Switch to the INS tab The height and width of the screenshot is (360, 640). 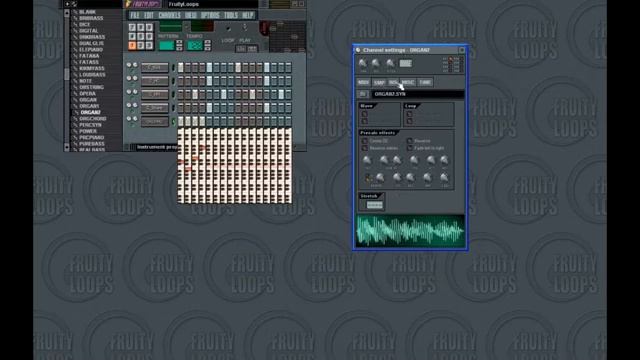tap(393, 82)
